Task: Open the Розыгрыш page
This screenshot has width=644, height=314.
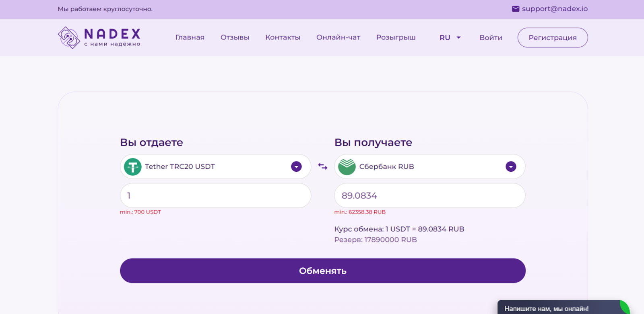Action: [396, 37]
